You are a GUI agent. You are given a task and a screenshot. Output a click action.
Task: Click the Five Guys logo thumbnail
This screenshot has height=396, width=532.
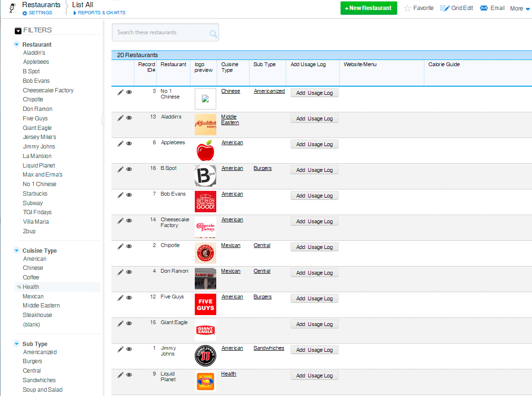click(205, 304)
